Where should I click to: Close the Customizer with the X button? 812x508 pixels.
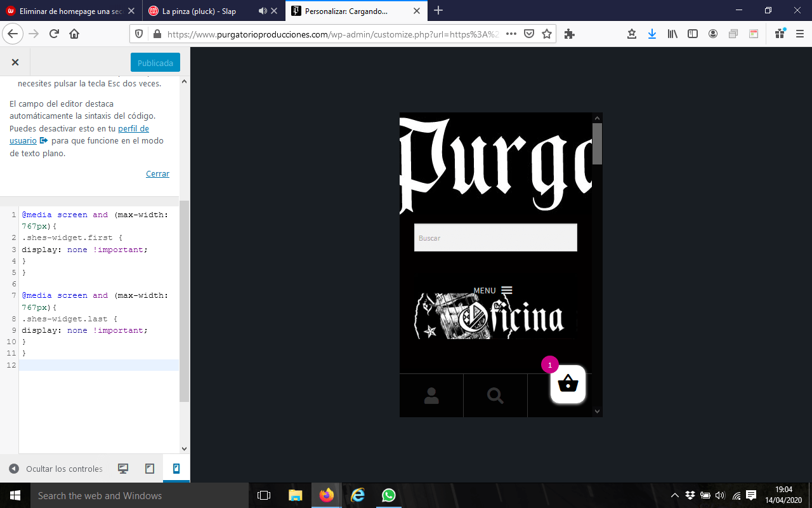(x=15, y=62)
